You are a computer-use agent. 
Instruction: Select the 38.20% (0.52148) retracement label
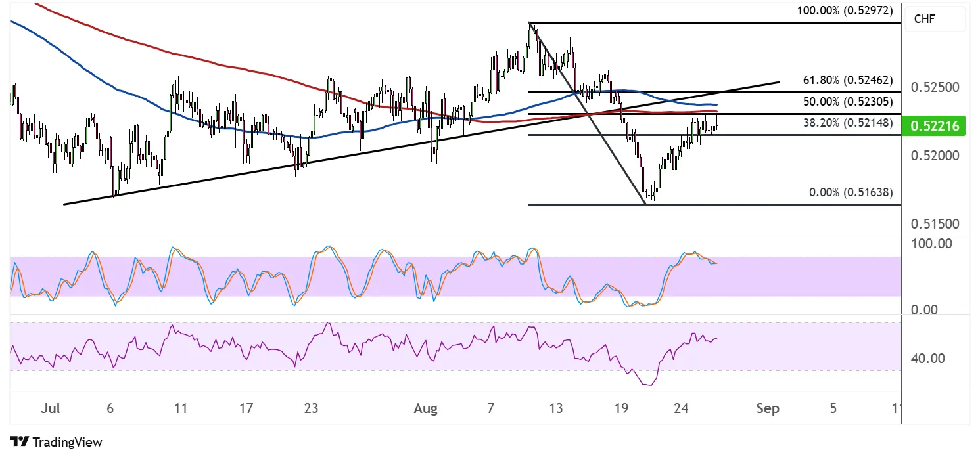pyautogui.click(x=847, y=123)
